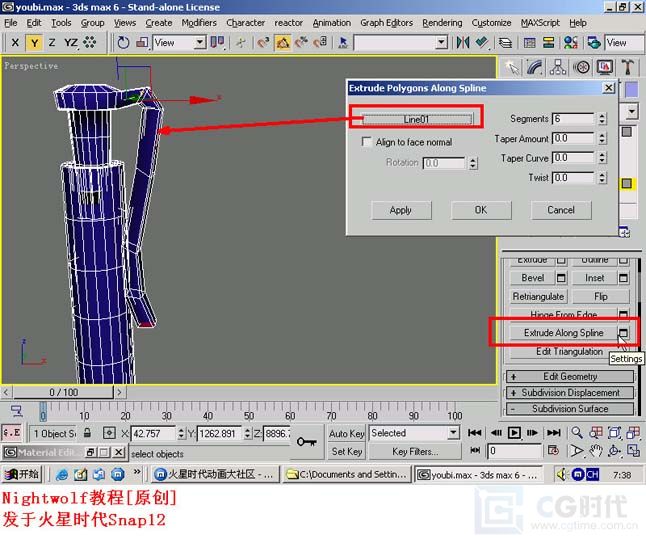Collapse the Subdivision Surface rollout

pyautogui.click(x=570, y=409)
